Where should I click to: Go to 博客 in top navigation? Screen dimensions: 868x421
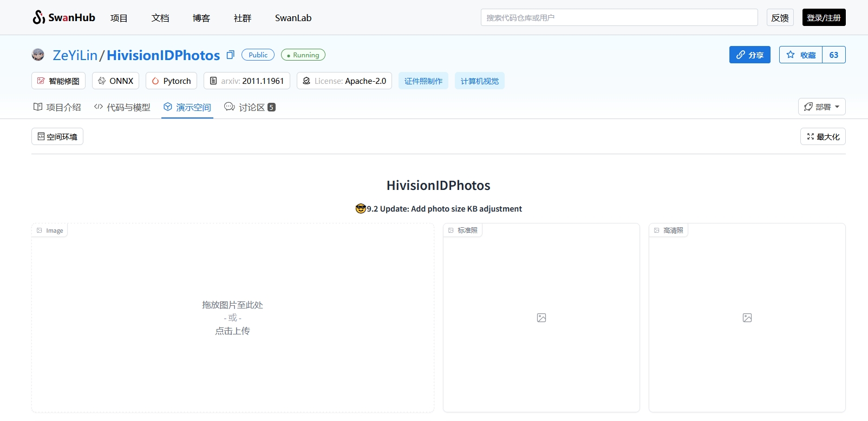coord(201,18)
